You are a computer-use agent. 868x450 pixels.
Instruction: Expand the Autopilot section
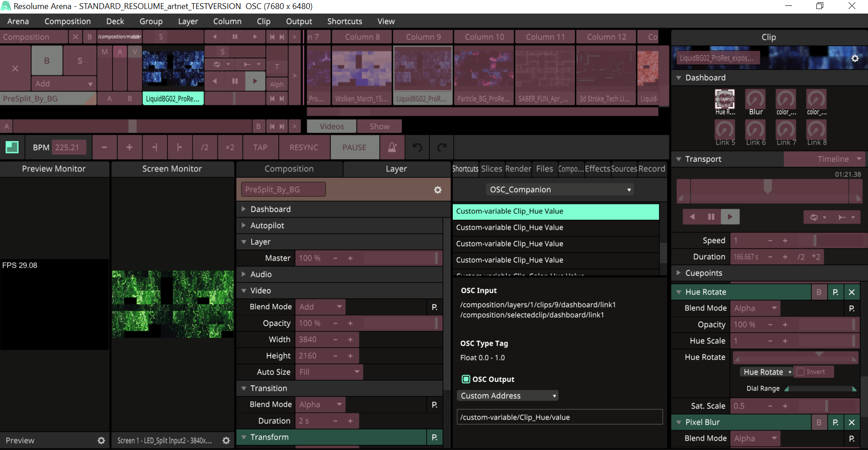click(244, 225)
